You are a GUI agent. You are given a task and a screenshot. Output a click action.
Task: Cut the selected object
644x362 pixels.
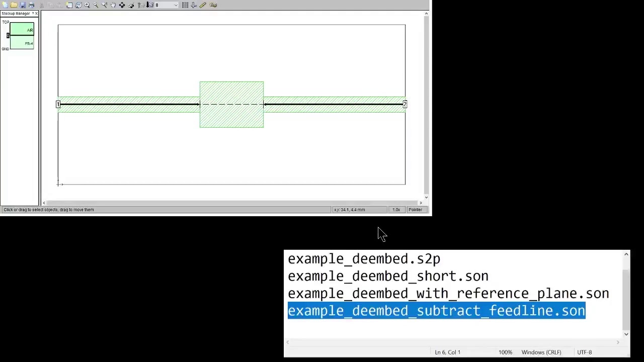[x=41, y=5]
